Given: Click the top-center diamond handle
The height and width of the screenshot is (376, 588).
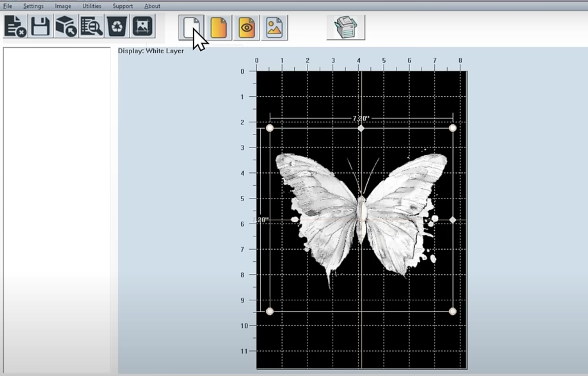Looking at the screenshot, I should 361,128.
